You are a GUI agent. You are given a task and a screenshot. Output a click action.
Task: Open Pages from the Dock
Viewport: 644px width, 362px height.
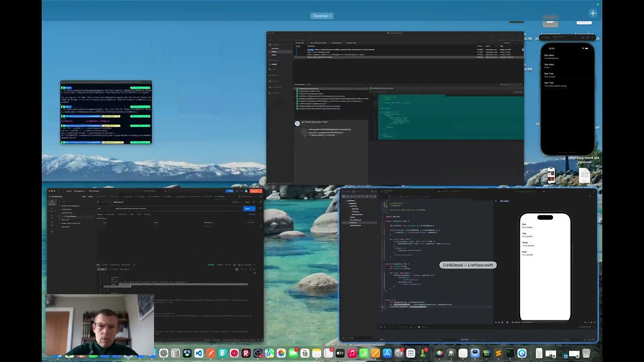[375, 353]
